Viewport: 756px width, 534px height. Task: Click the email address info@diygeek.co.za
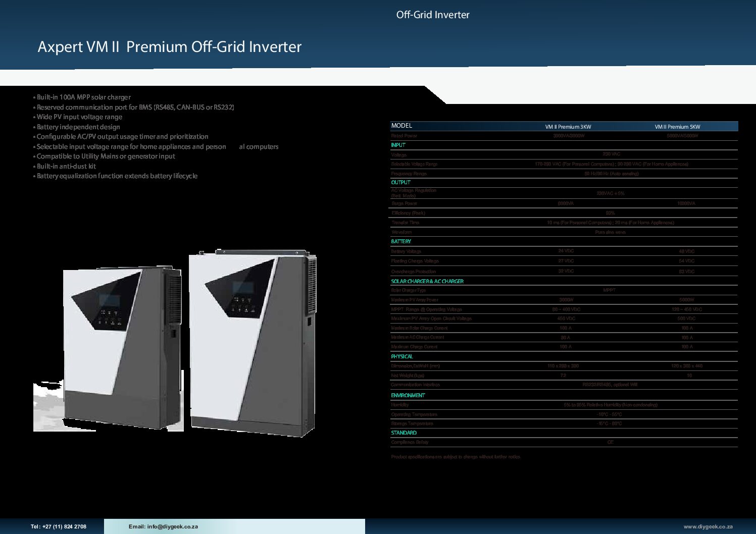pos(163,526)
